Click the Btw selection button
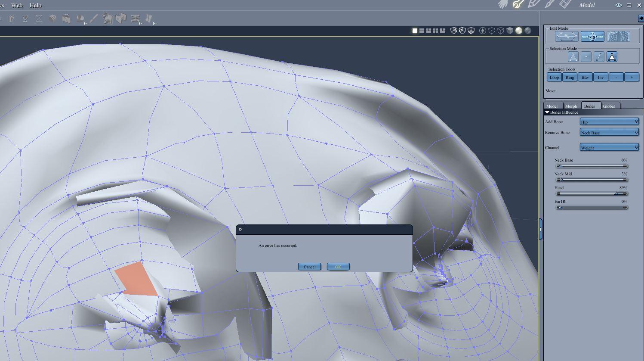 585,78
